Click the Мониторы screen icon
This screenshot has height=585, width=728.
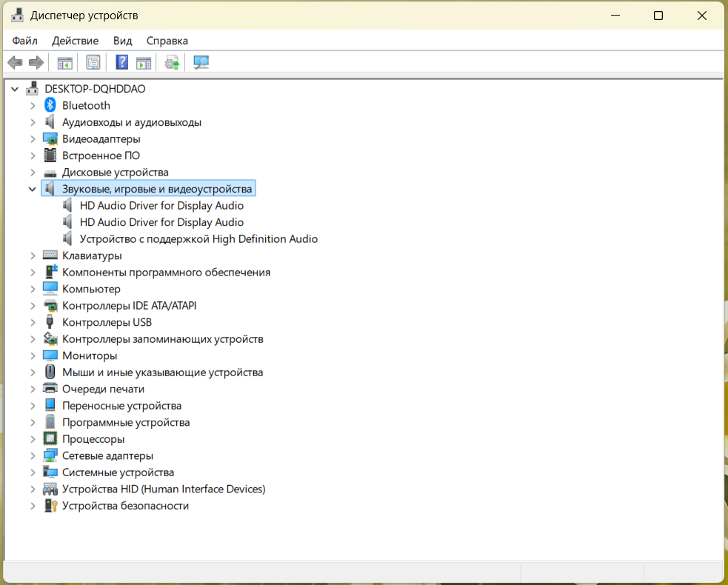coord(50,355)
